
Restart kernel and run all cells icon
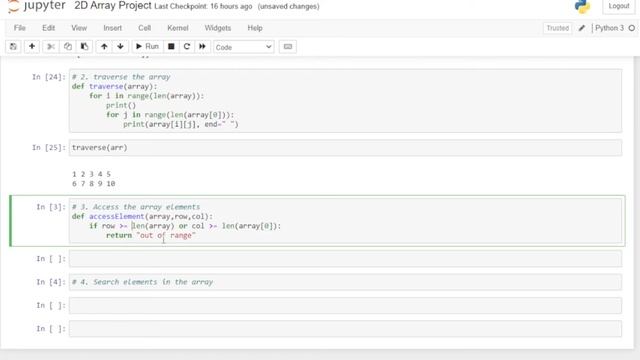pos(202,47)
